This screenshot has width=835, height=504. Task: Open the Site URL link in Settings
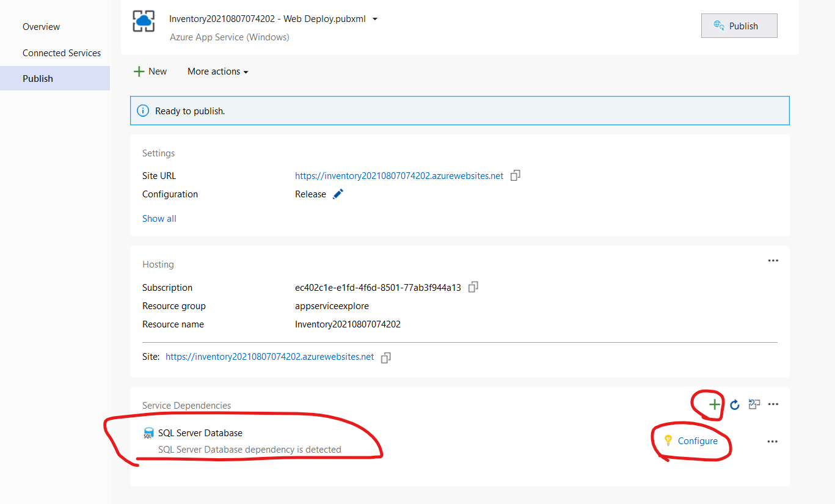click(x=399, y=176)
